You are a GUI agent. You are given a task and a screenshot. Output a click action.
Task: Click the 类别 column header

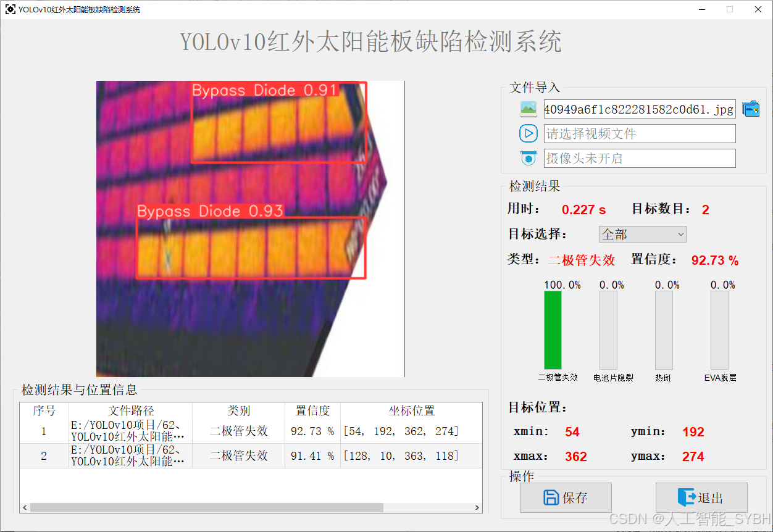239,410
